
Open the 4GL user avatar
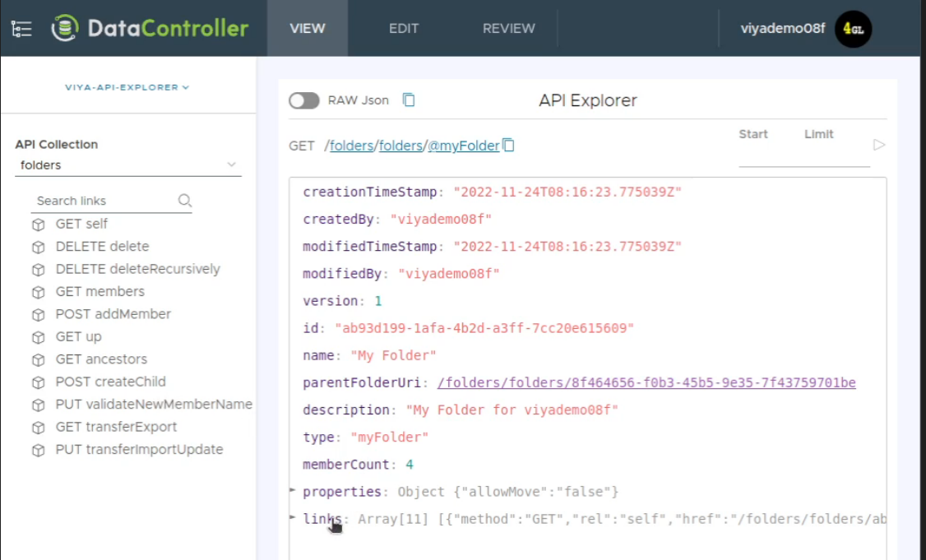[x=853, y=29]
